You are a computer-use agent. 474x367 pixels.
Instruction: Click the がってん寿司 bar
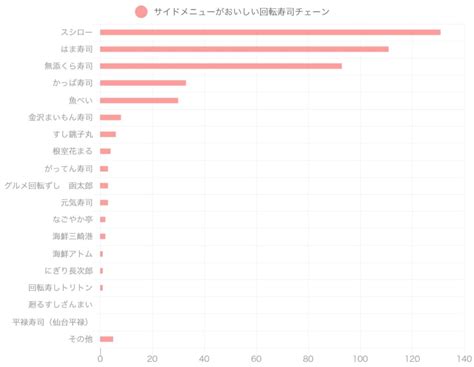pos(104,169)
